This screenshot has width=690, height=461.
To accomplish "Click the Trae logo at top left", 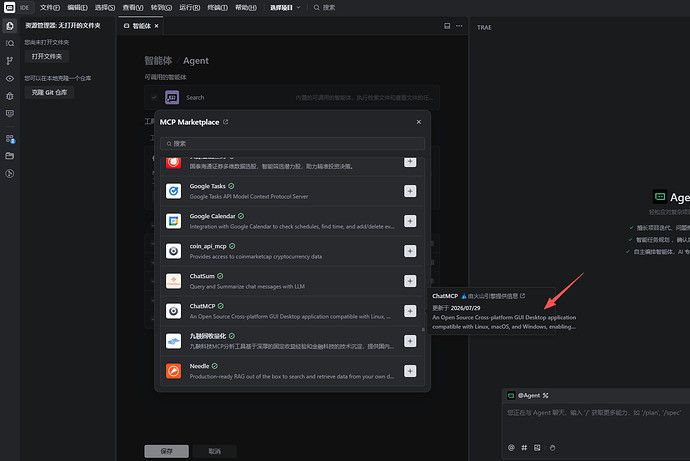I will click(9, 7).
